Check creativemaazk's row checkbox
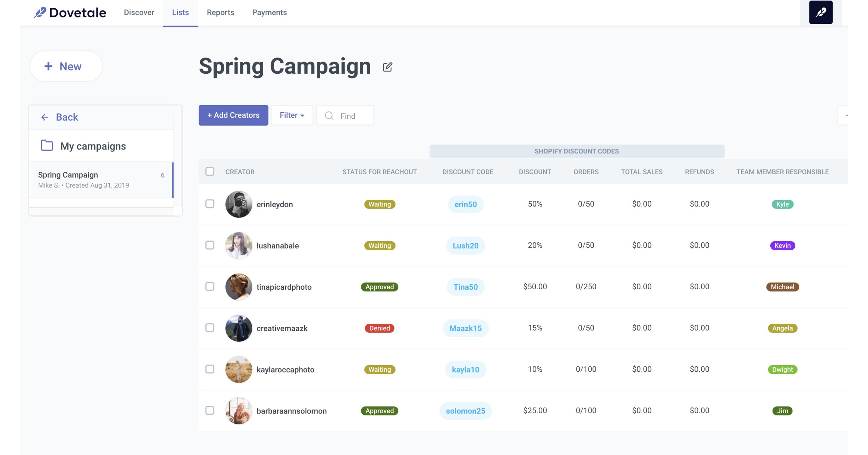The height and width of the screenshot is (455, 868). coord(210,328)
